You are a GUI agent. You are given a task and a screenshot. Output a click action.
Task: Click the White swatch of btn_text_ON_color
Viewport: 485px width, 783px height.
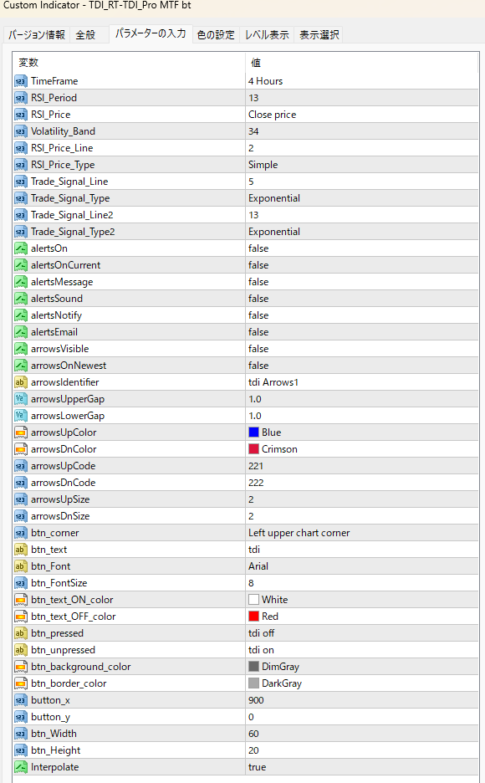pyautogui.click(x=254, y=600)
